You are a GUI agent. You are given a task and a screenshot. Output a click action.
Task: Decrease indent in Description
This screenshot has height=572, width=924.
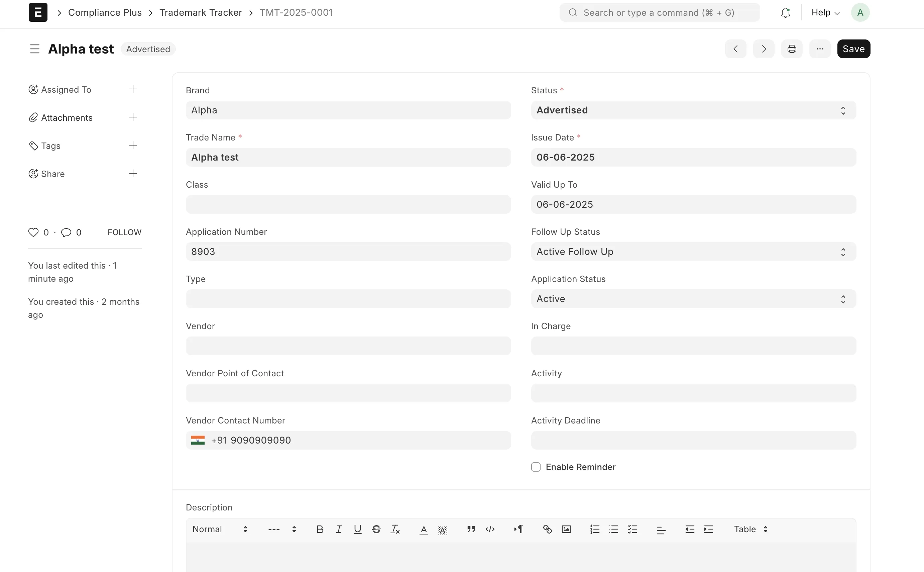click(690, 529)
